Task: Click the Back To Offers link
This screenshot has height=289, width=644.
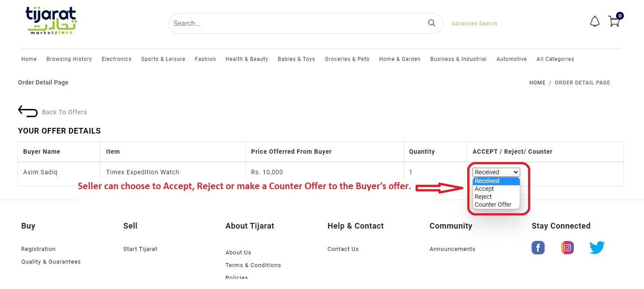Action: pyautogui.click(x=64, y=112)
